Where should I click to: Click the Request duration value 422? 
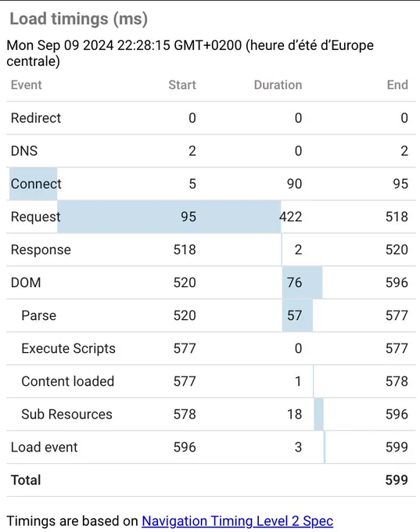click(x=291, y=217)
